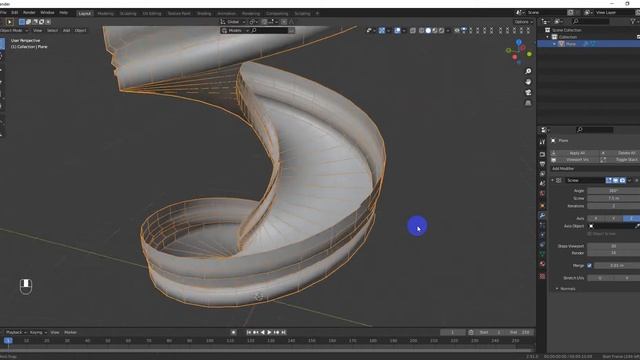
Task: Switch to the Sculpting workspace tab
Action: 128,13
